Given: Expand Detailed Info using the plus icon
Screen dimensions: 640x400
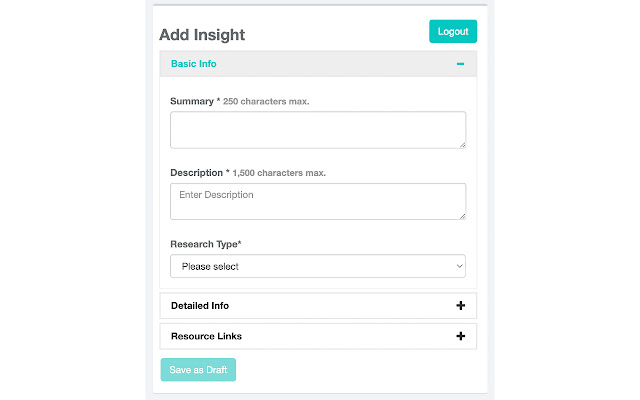Looking at the screenshot, I should click(x=460, y=306).
